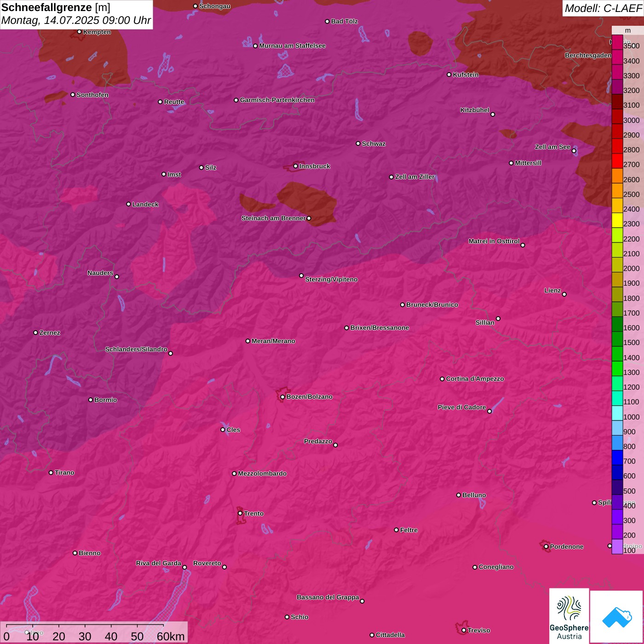Click the Riva del Garda label
Viewport: 644px width, 644px height.
tap(159, 563)
